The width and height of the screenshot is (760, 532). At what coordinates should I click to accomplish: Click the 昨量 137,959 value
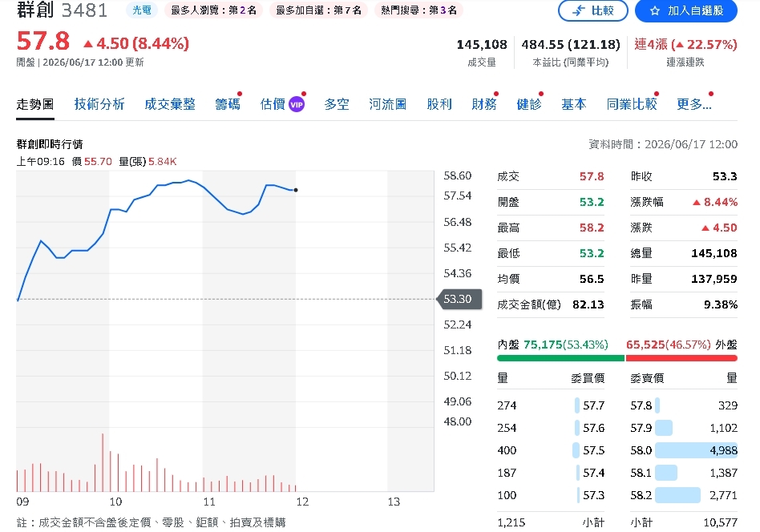pyautogui.click(x=714, y=279)
